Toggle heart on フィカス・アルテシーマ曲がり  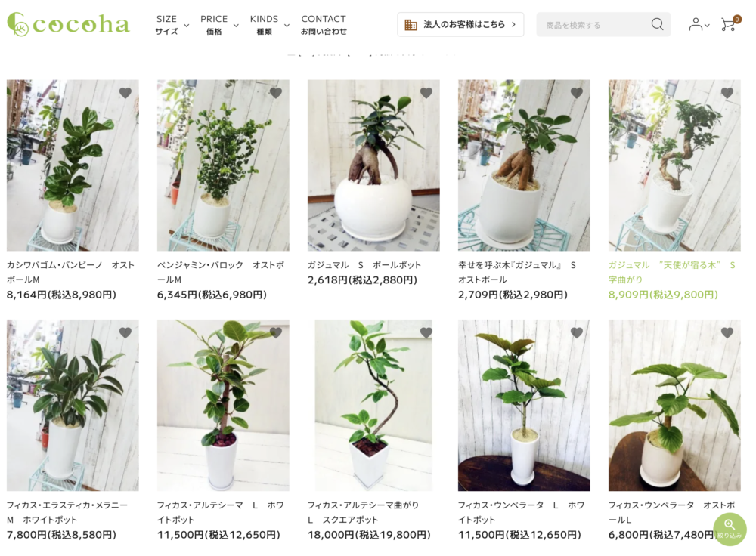pyautogui.click(x=426, y=332)
